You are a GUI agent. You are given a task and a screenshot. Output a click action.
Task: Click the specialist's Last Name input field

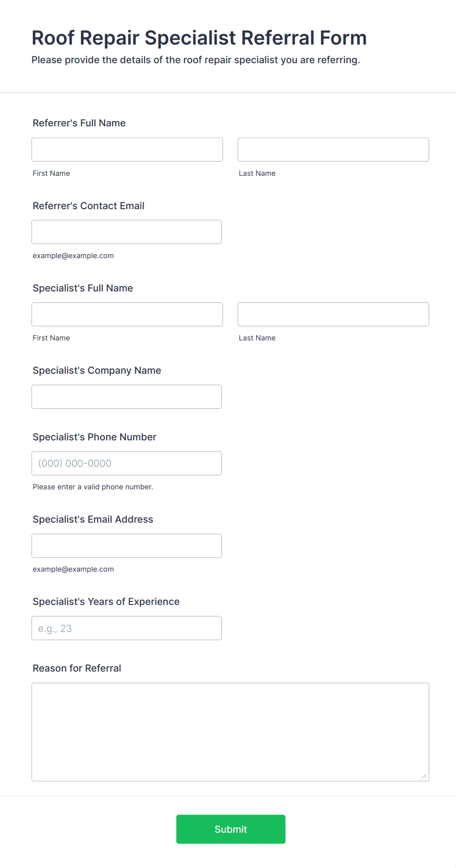pos(333,314)
